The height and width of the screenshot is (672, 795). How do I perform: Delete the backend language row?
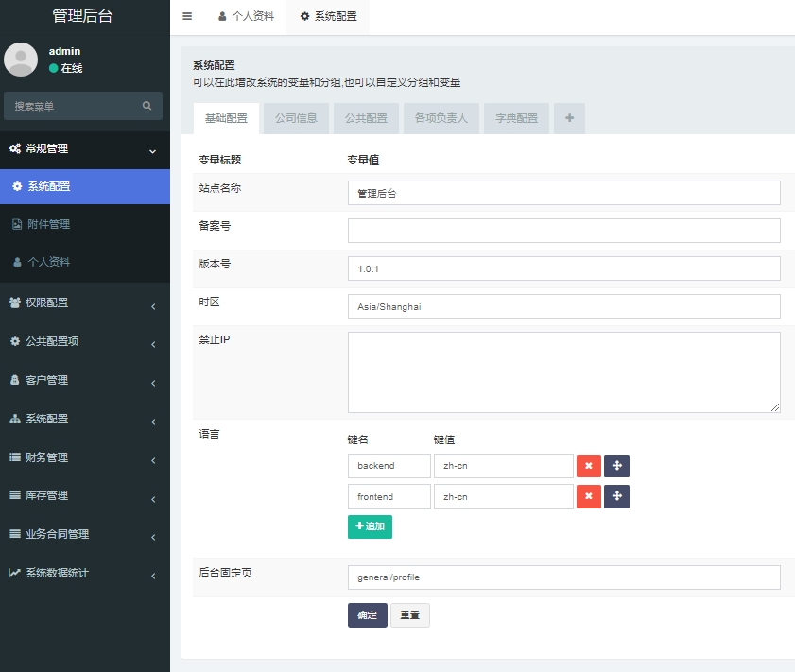[588, 466]
